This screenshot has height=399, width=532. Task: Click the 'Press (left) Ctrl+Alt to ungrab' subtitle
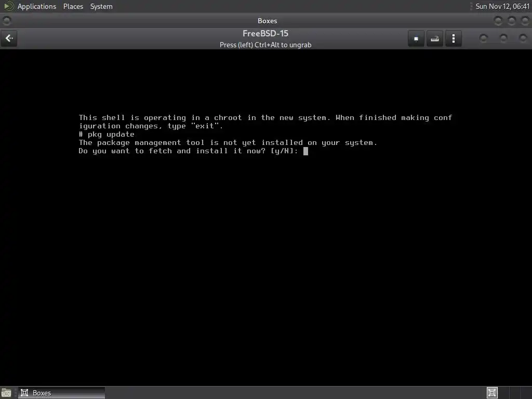pos(265,45)
